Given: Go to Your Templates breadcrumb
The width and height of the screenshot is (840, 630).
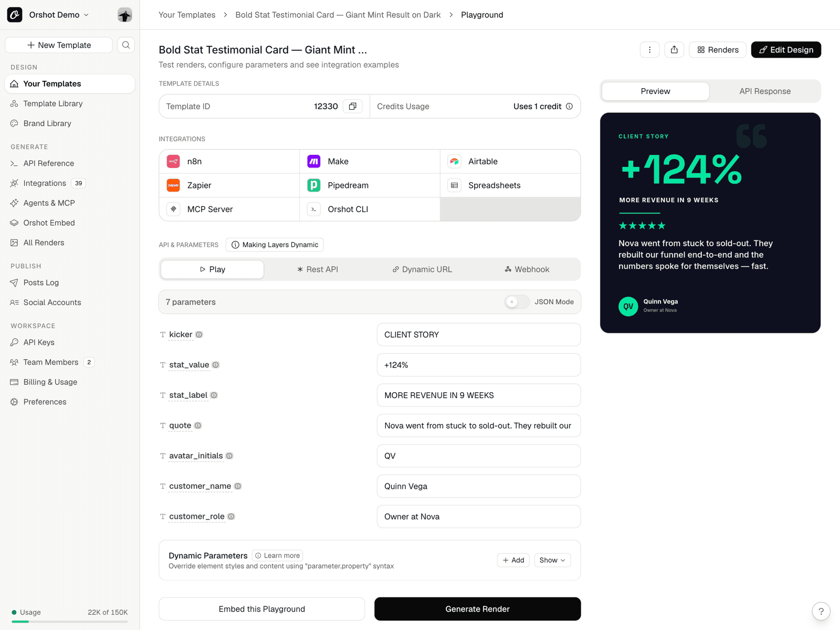Looking at the screenshot, I should (x=187, y=15).
